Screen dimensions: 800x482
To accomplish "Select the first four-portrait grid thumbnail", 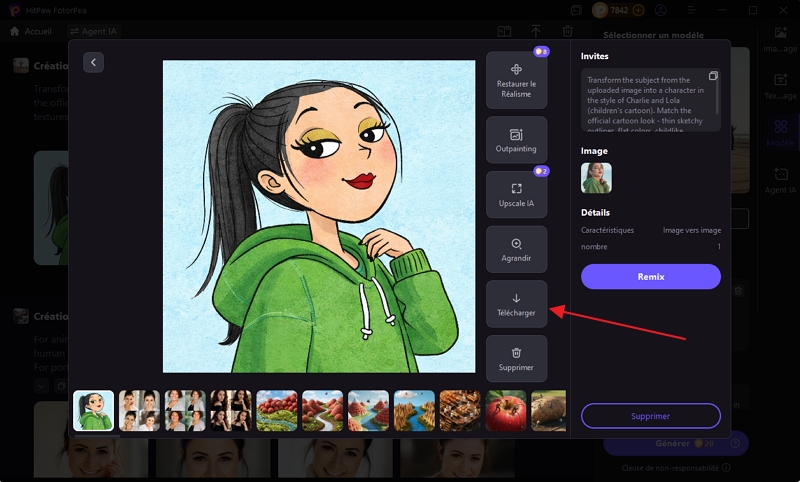I will tap(139, 411).
